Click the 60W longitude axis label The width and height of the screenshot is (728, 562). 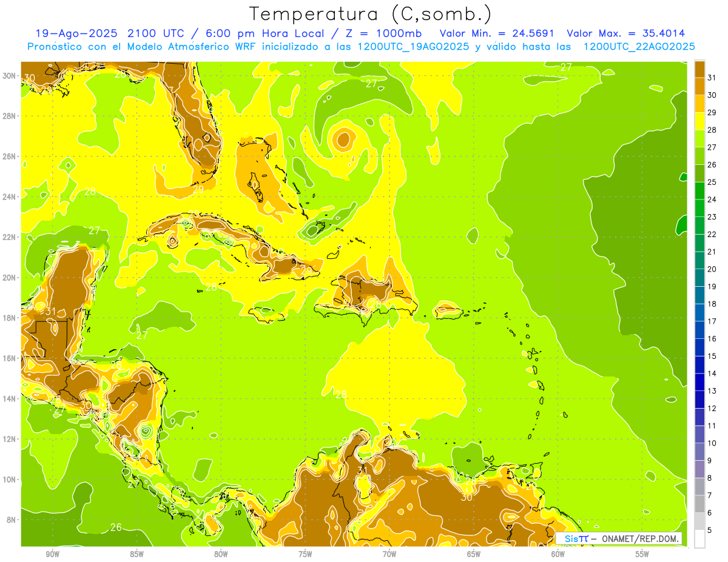[x=558, y=554]
